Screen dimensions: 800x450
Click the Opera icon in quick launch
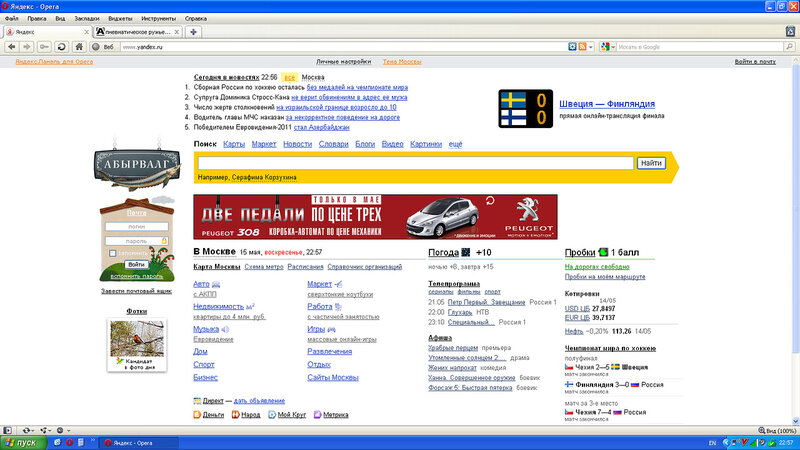point(69,442)
